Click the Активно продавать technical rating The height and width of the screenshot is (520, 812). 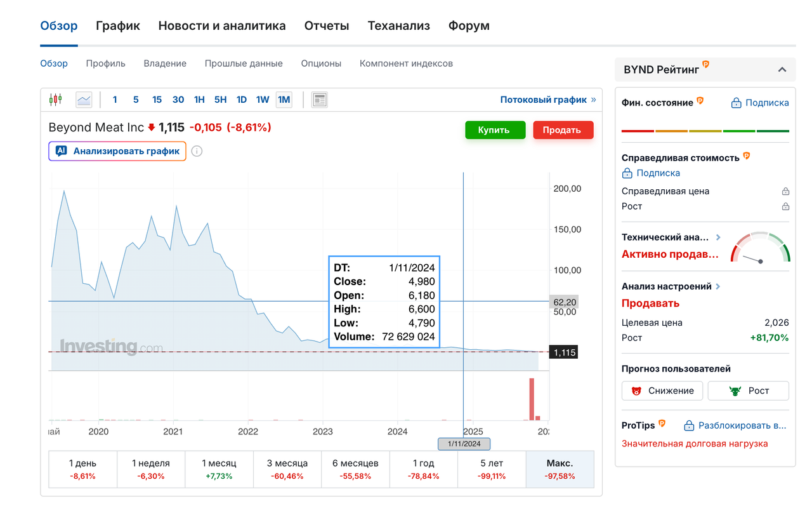(x=670, y=254)
